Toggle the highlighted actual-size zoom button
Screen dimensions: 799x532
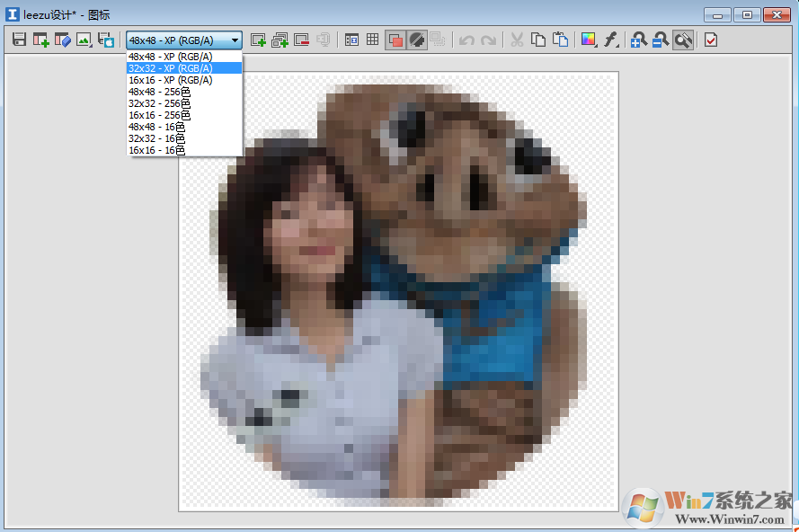click(x=683, y=40)
